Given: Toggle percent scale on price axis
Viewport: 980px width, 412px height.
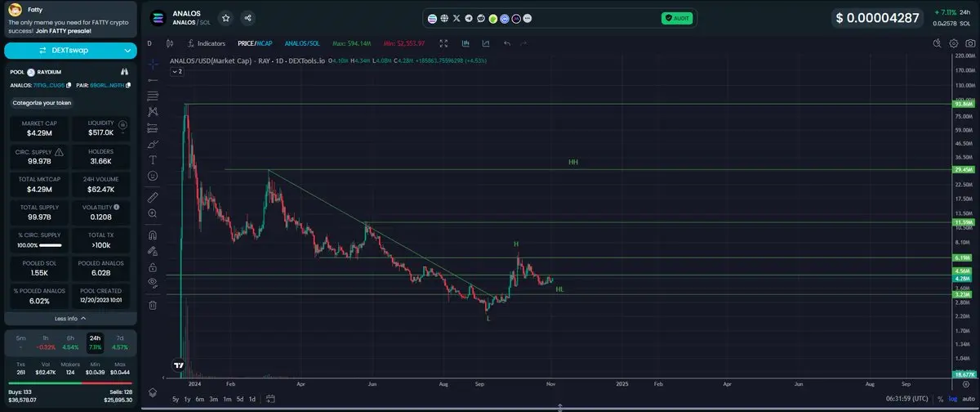Looking at the screenshot, I should 940,399.
